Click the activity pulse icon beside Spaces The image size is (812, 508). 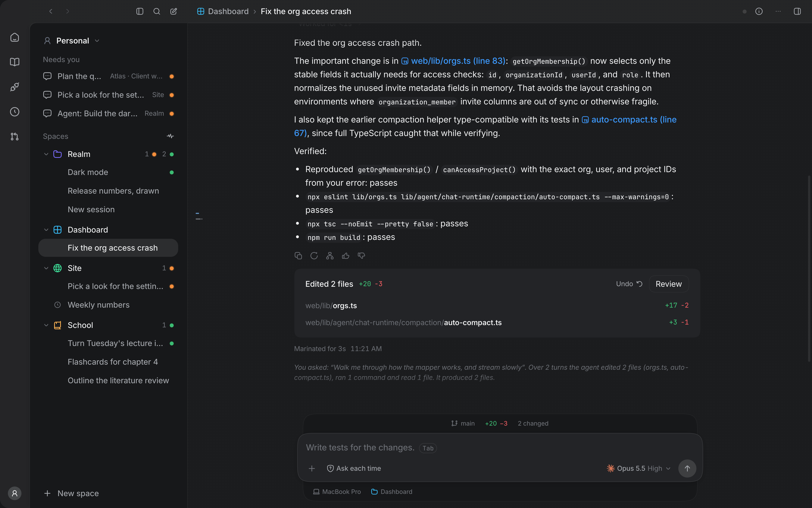click(x=170, y=136)
